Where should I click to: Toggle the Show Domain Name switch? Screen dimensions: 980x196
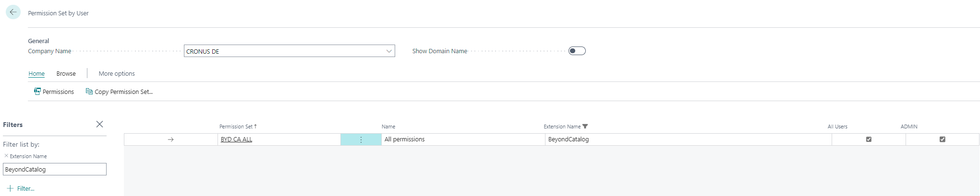[x=577, y=51]
